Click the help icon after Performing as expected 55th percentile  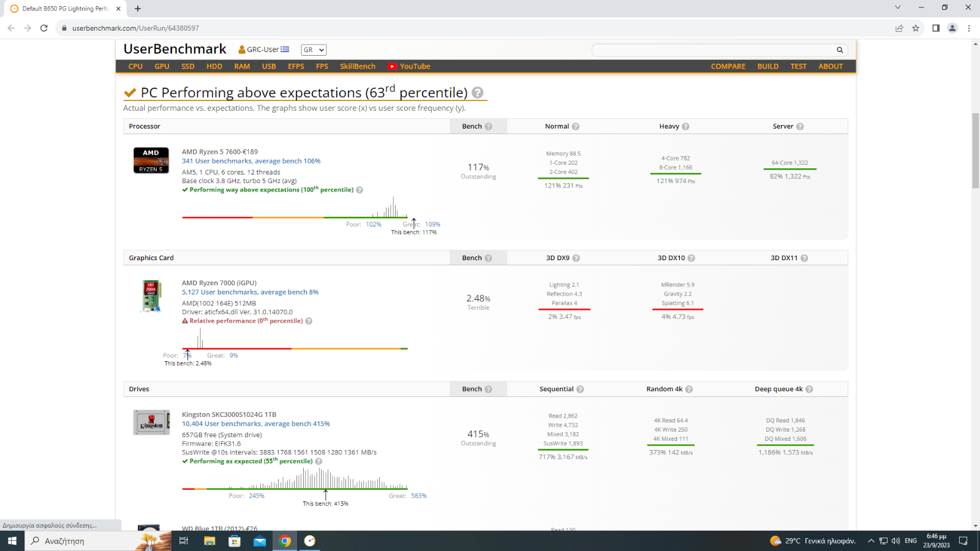pyautogui.click(x=318, y=462)
